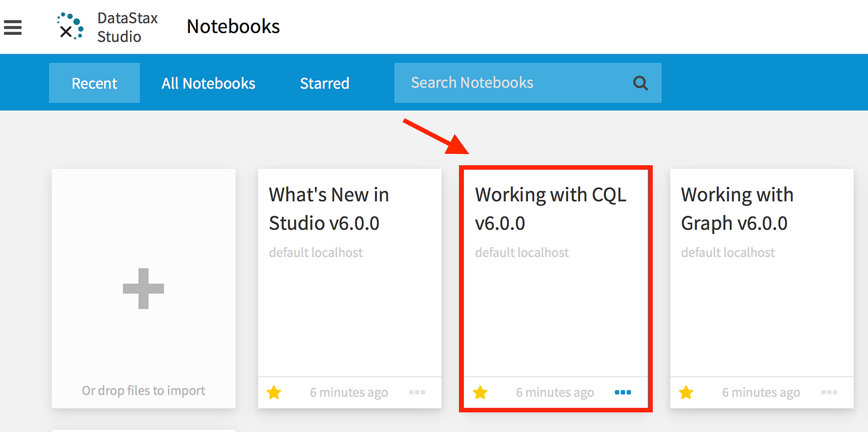Viewport: 868px width, 432px height.
Task: Unstar the Working with Graph notebook
Action: pyautogui.click(x=686, y=392)
